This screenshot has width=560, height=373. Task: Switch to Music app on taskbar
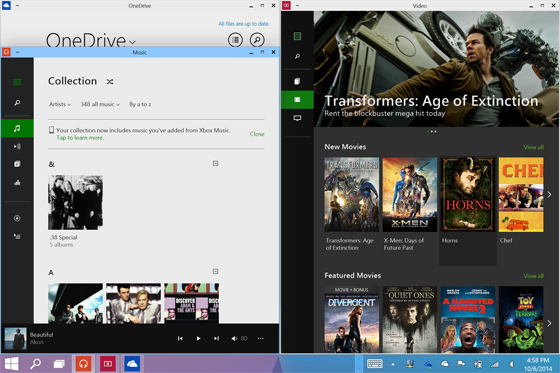[x=83, y=364]
